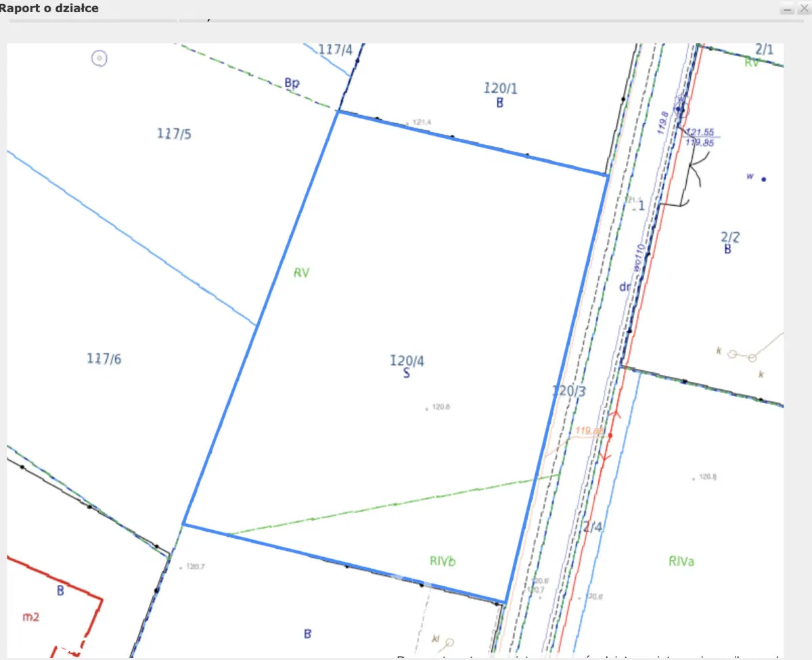812x660 pixels.
Task: Click the Raport o działce title bar
Action: (338, 9)
